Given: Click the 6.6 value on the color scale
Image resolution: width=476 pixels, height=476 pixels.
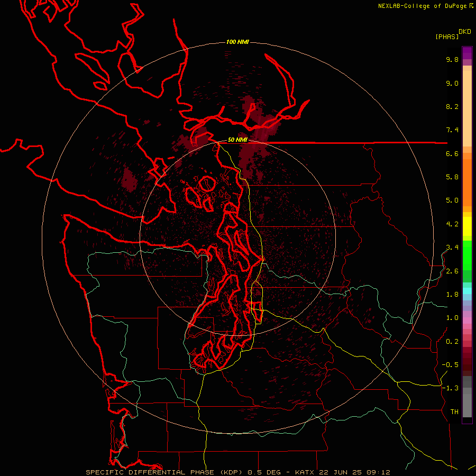Looking at the screenshot, I should (x=452, y=153).
